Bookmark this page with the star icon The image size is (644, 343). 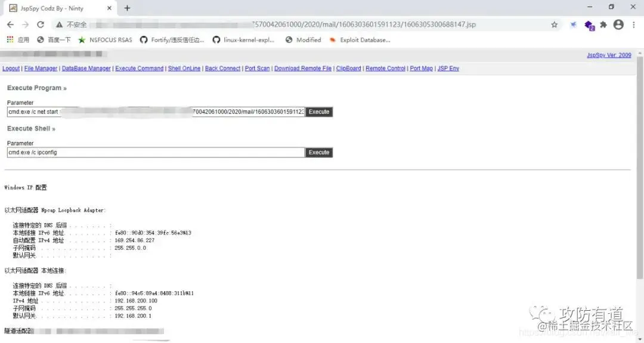pos(555,24)
